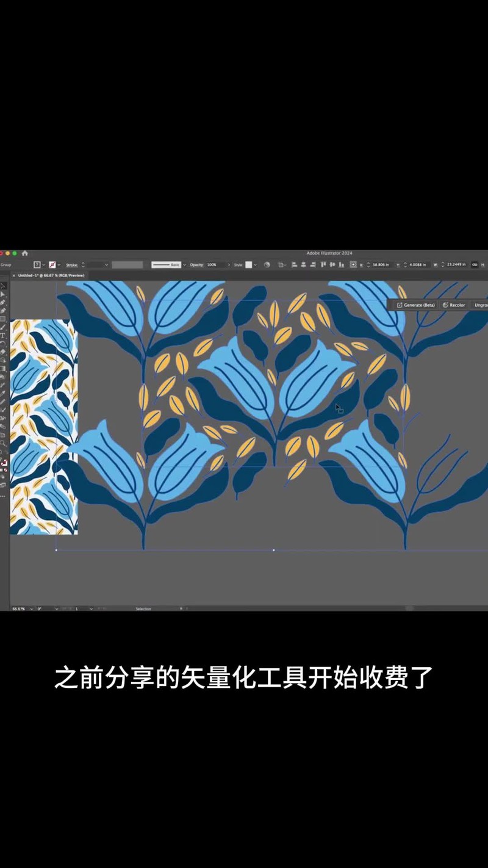Click the Recolor button
Image resolution: width=488 pixels, height=868 pixels.
[454, 305]
